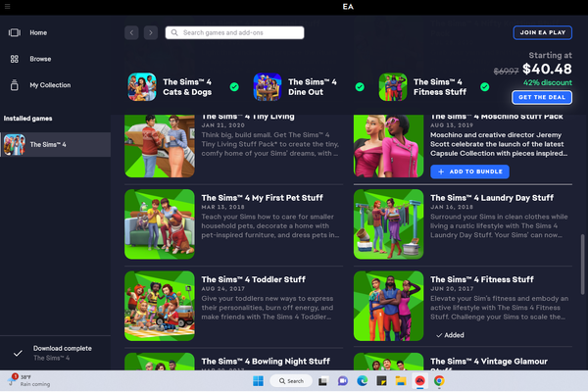Select the Laundry Day Stuff thumbnail

click(x=388, y=224)
